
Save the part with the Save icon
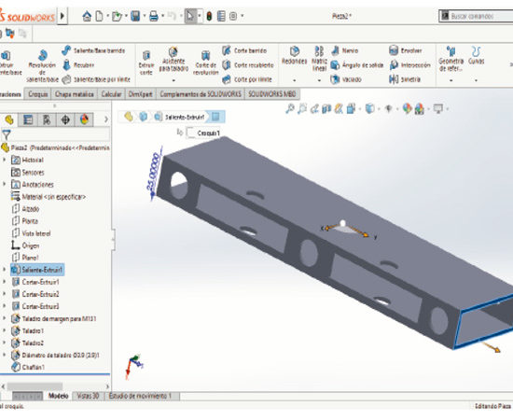click(135, 16)
